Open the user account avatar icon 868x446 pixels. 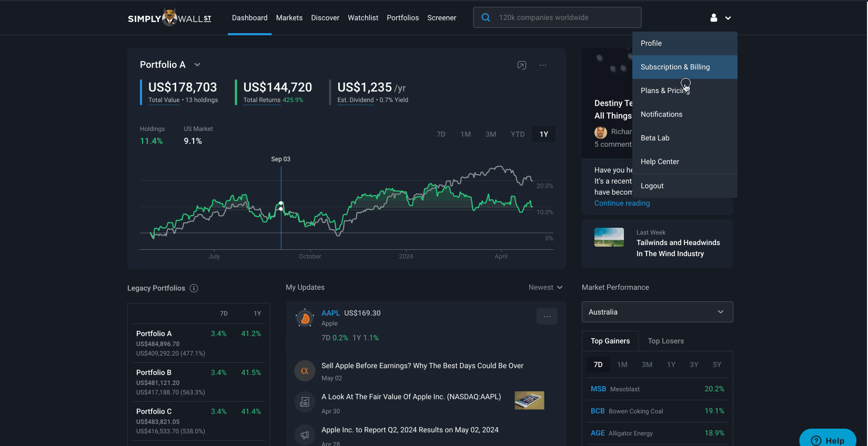pyautogui.click(x=714, y=18)
